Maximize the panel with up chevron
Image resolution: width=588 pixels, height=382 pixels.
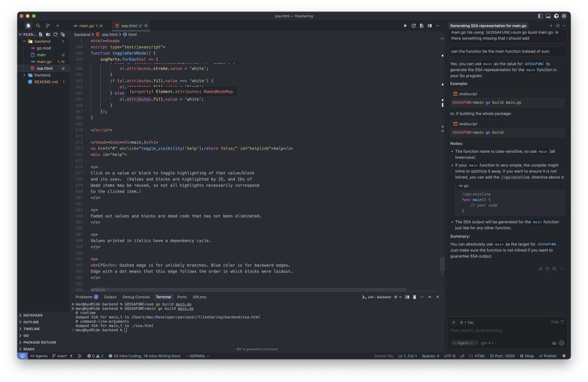(x=430, y=297)
